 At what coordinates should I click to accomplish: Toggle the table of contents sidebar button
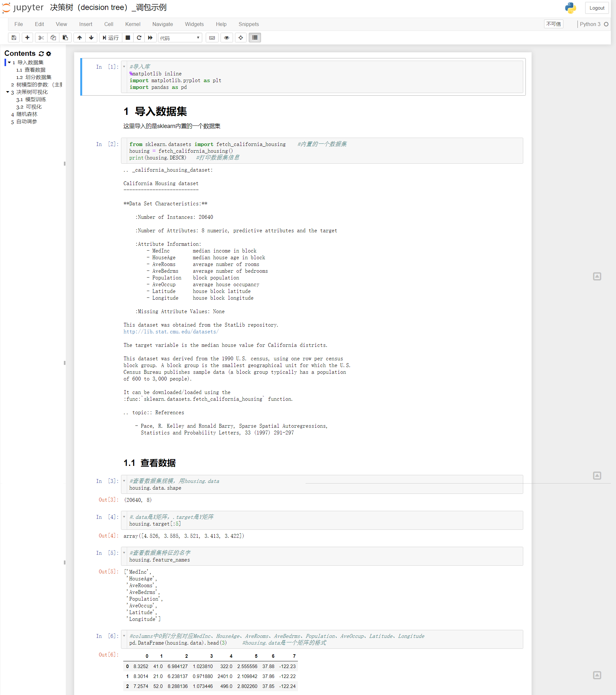(255, 38)
